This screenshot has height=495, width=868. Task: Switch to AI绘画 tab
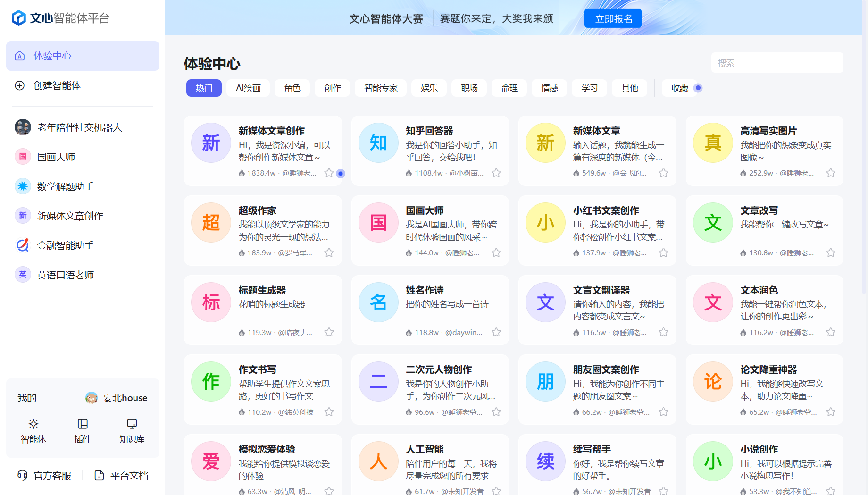tap(248, 88)
